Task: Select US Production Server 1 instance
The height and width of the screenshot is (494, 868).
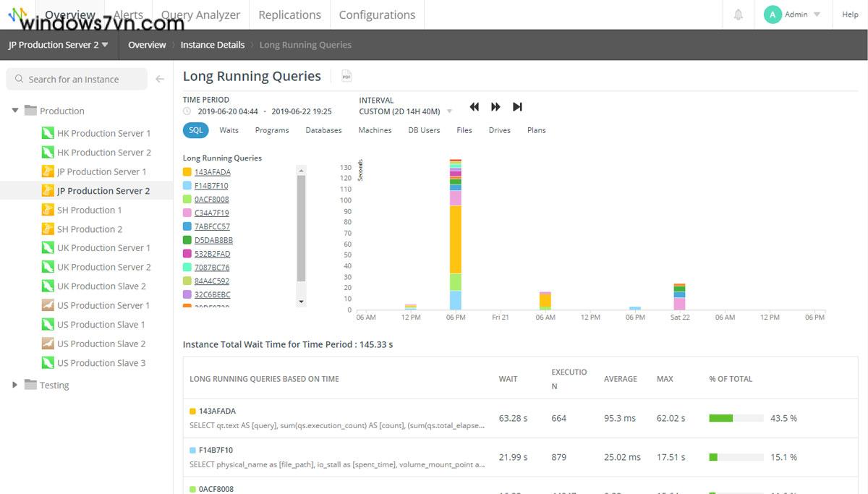Action: pos(103,305)
